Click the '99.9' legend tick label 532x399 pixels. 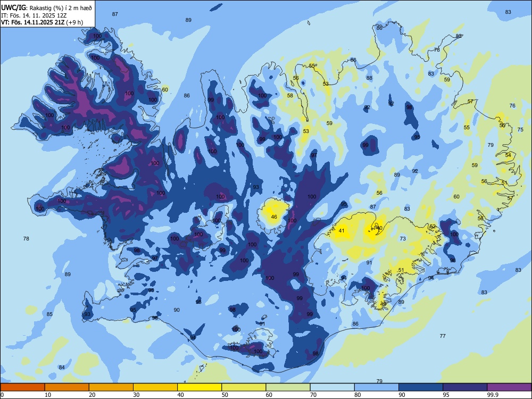point(493,395)
